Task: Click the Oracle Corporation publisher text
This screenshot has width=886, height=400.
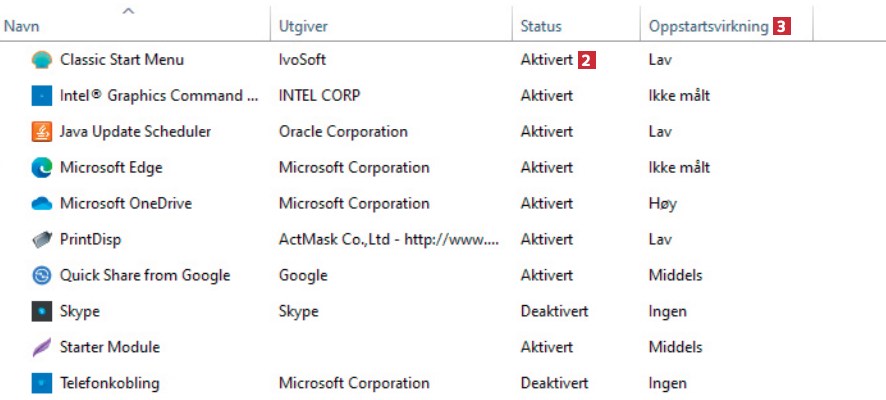Action: [343, 132]
